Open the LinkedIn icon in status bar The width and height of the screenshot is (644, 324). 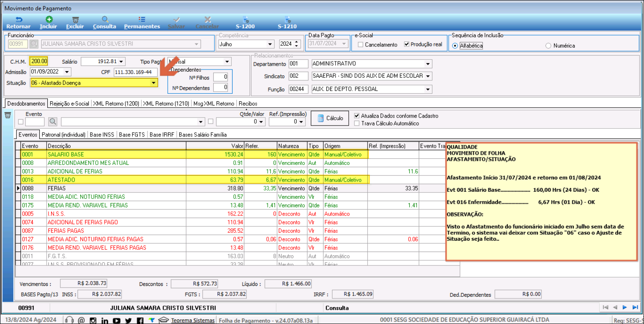(x=105, y=320)
